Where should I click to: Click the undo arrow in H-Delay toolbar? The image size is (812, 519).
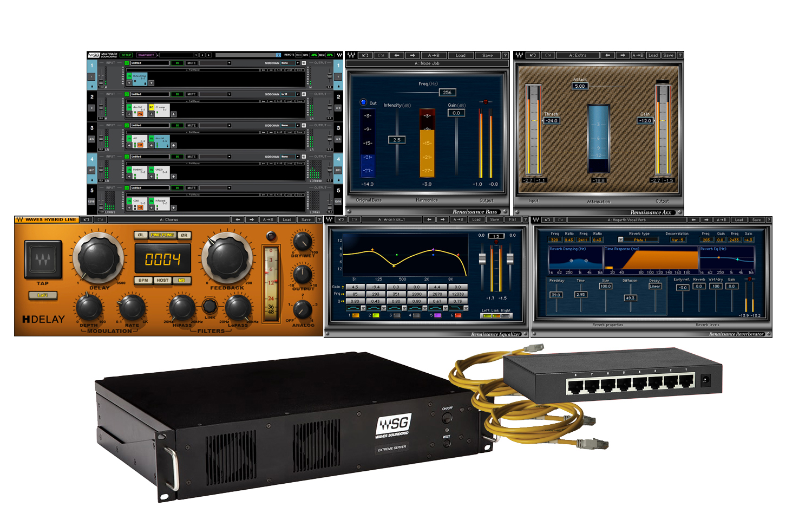pos(86,219)
